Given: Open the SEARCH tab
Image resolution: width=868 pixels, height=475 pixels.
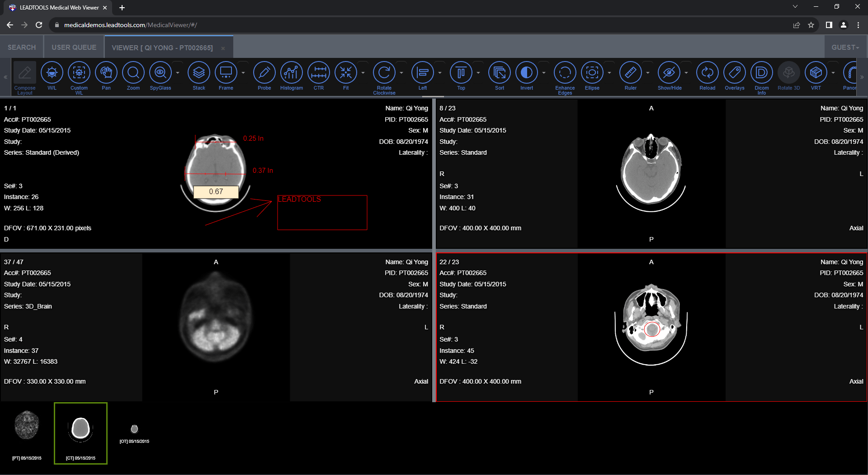Looking at the screenshot, I should click(21, 47).
